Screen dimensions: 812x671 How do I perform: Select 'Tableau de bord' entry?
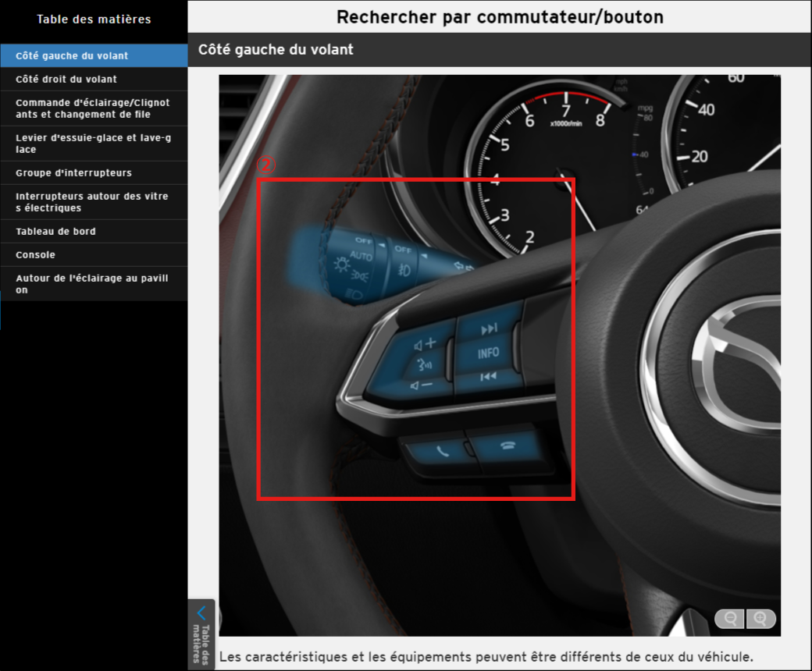coord(94,231)
